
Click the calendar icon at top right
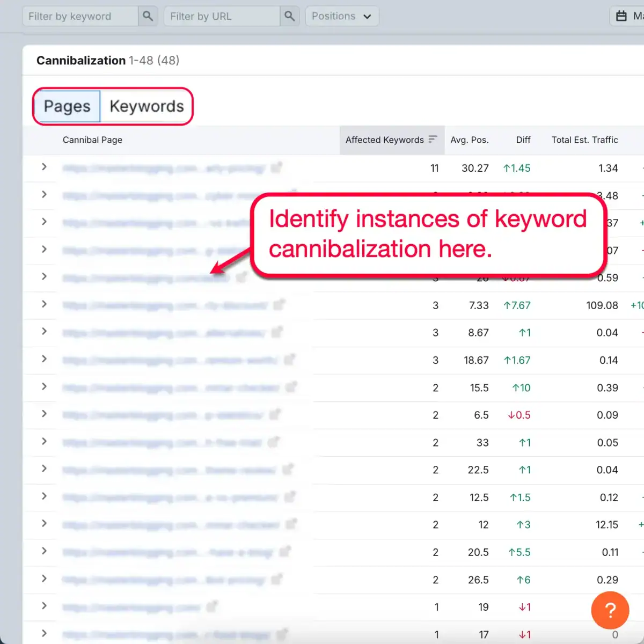[x=621, y=16]
